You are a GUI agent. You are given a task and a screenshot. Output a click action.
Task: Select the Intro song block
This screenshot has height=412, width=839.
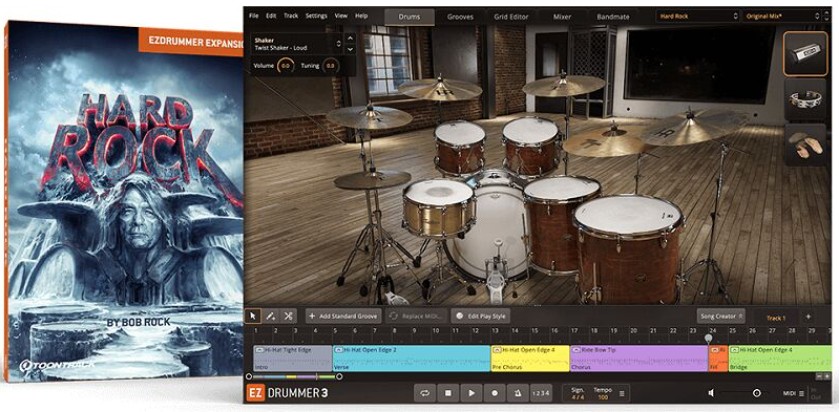tap(293, 358)
